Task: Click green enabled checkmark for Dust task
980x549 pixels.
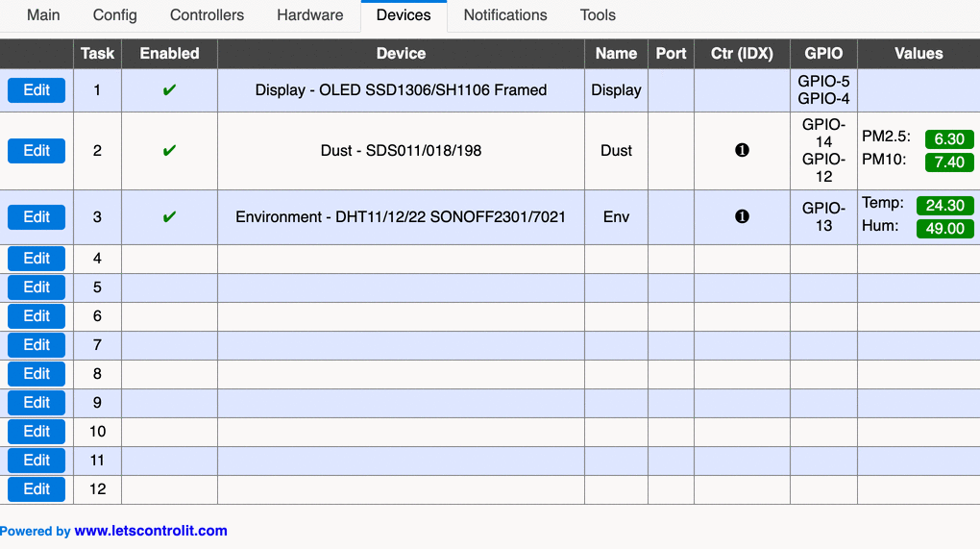Action: tap(169, 151)
